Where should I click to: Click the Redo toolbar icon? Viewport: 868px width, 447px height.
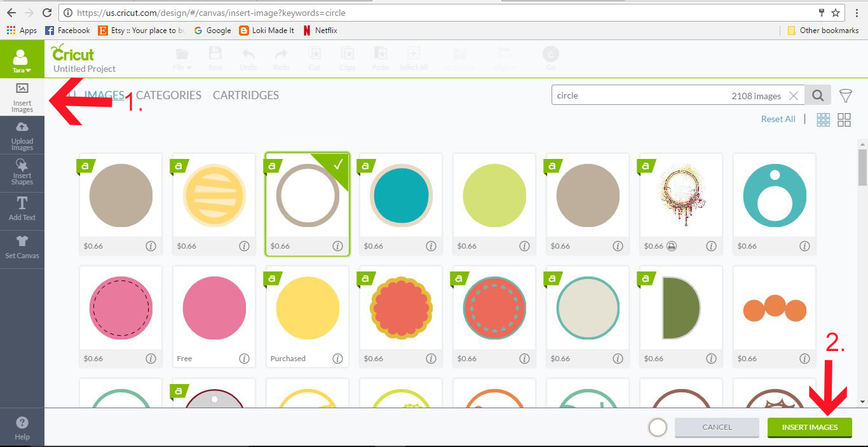point(281,59)
